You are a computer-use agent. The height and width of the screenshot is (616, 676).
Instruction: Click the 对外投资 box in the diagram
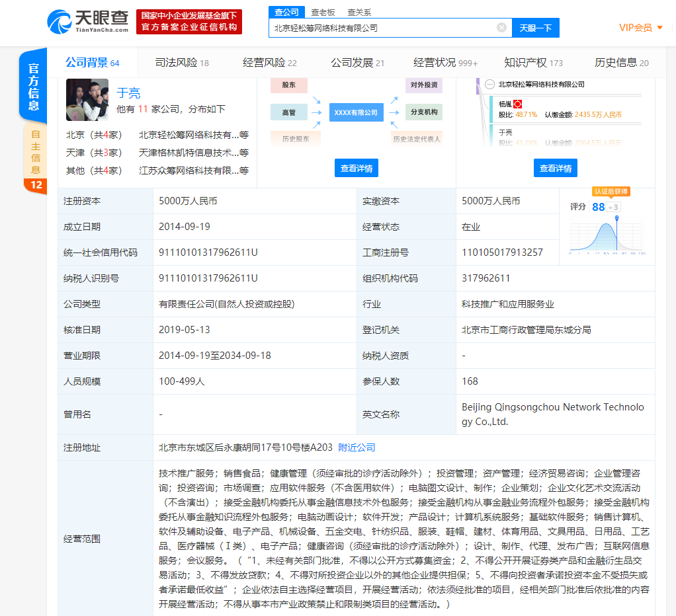pos(424,85)
